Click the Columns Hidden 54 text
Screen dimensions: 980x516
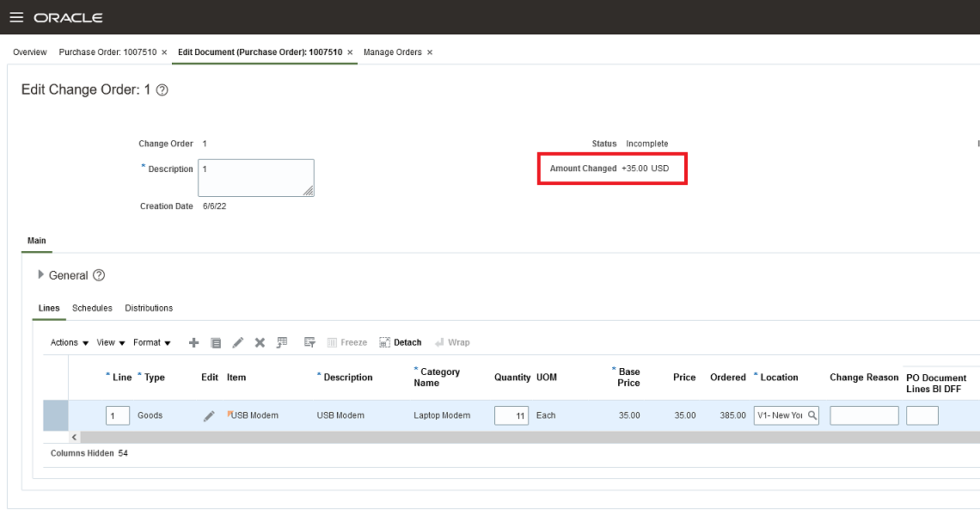pos(89,453)
